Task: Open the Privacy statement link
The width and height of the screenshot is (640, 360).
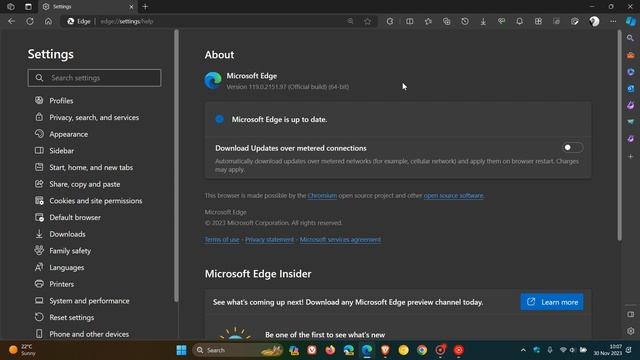Action: click(269, 240)
